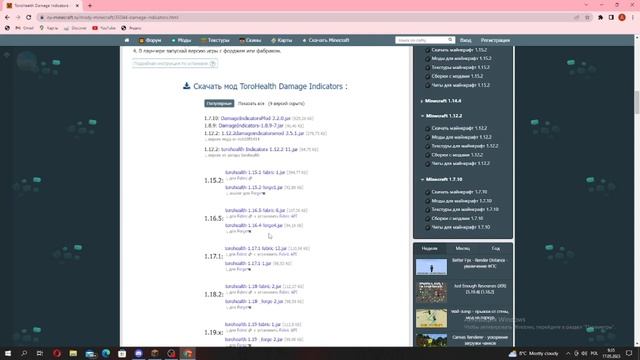Switch to the Неделя tab
Screen dimensions: 640x360
429,248
